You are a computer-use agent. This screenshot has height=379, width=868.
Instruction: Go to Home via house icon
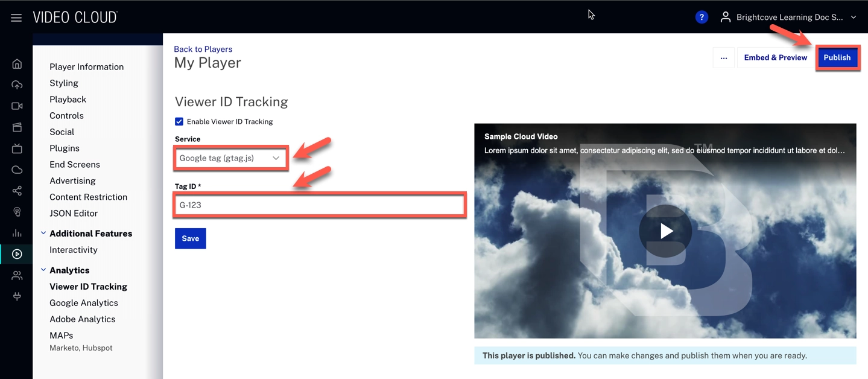17,64
